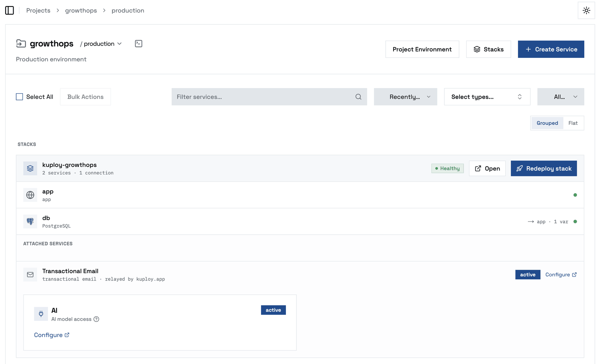The width and height of the screenshot is (602, 364).
Task: Click the growthops project folder icon
Action: (x=21, y=44)
